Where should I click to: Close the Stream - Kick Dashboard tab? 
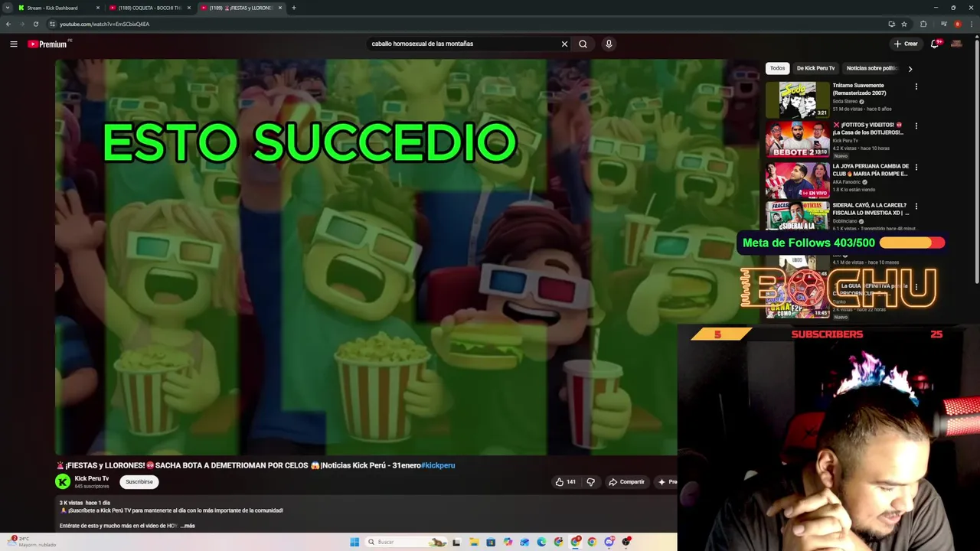point(98,8)
